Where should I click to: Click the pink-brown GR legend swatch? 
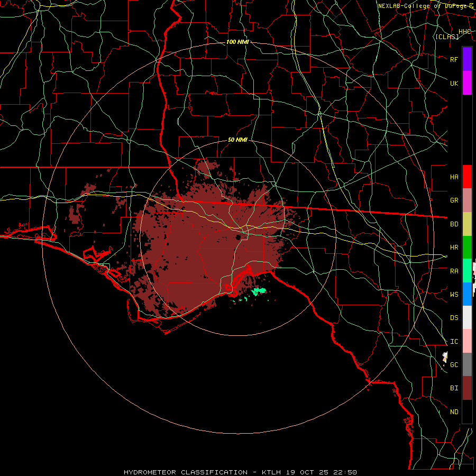(467, 200)
